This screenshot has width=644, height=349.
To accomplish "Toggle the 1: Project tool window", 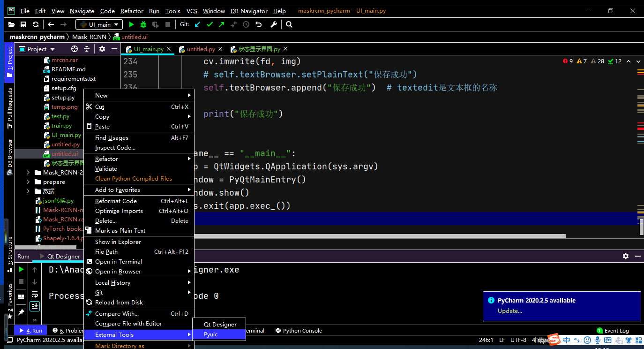I will click(x=9, y=62).
